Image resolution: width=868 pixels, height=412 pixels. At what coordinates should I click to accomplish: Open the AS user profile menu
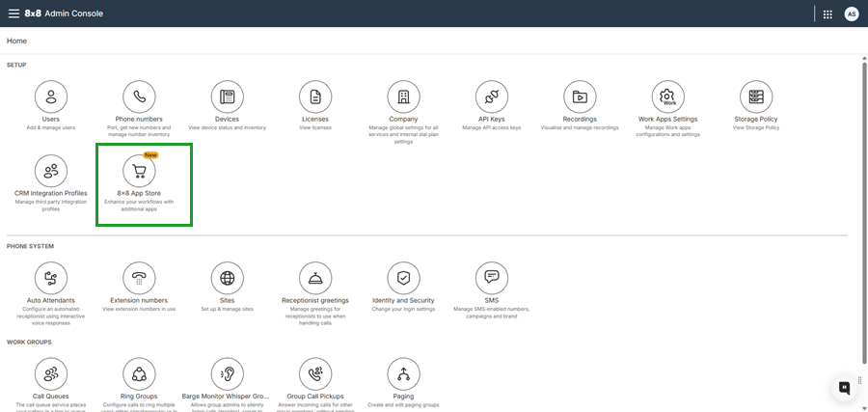(x=851, y=14)
